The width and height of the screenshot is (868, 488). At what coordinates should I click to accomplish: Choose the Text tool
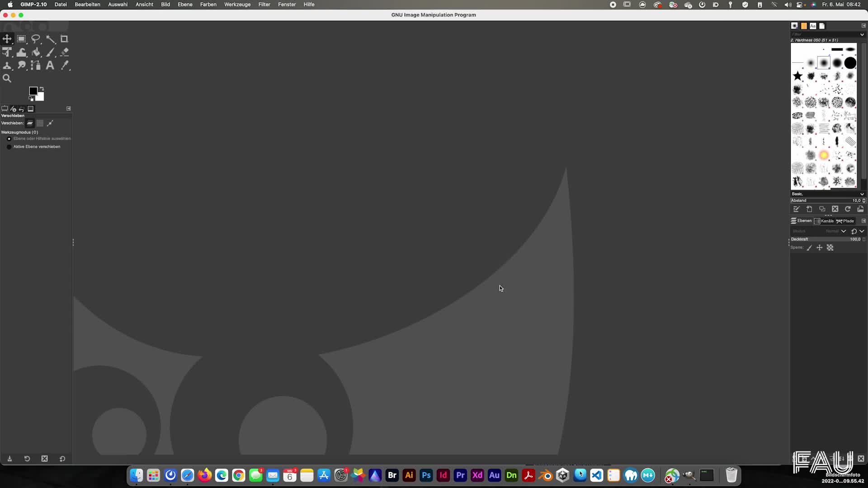(50, 66)
